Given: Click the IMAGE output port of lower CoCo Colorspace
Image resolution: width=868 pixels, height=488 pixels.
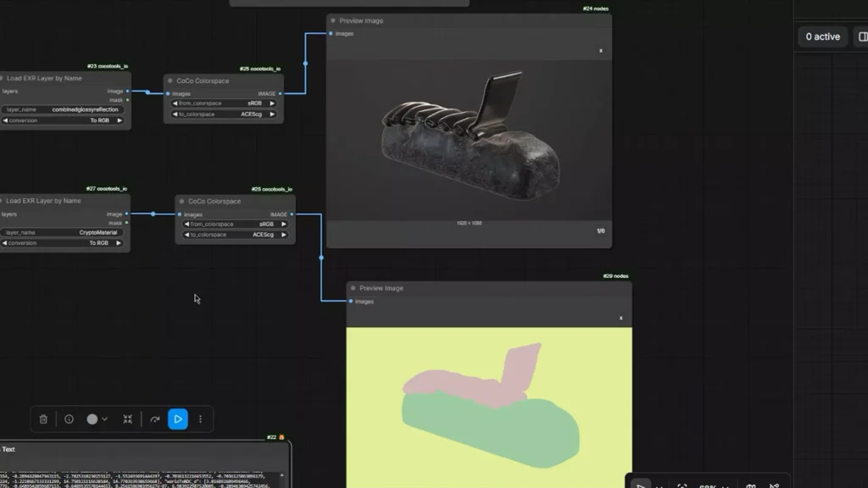Looking at the screenshot, I should tap(292, 214).
